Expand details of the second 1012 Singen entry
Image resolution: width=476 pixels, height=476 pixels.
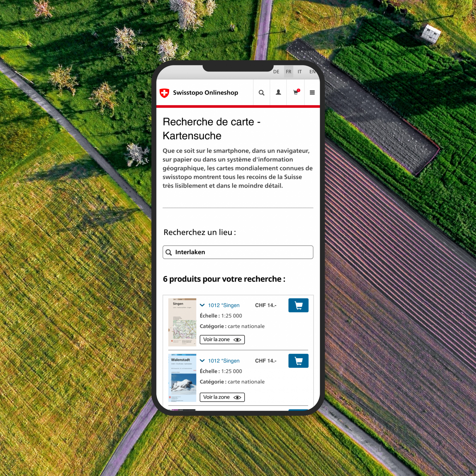pyautogui.click(x=202, y=361)
